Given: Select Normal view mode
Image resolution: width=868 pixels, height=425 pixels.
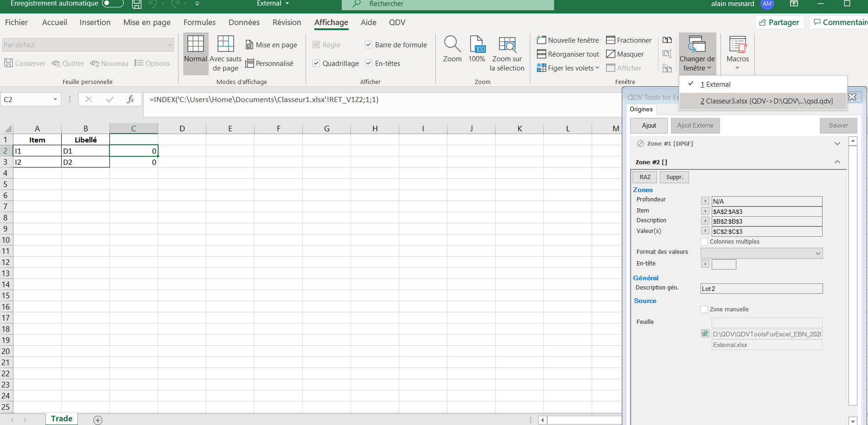Looking at the screenshot, I should point(196,54).
